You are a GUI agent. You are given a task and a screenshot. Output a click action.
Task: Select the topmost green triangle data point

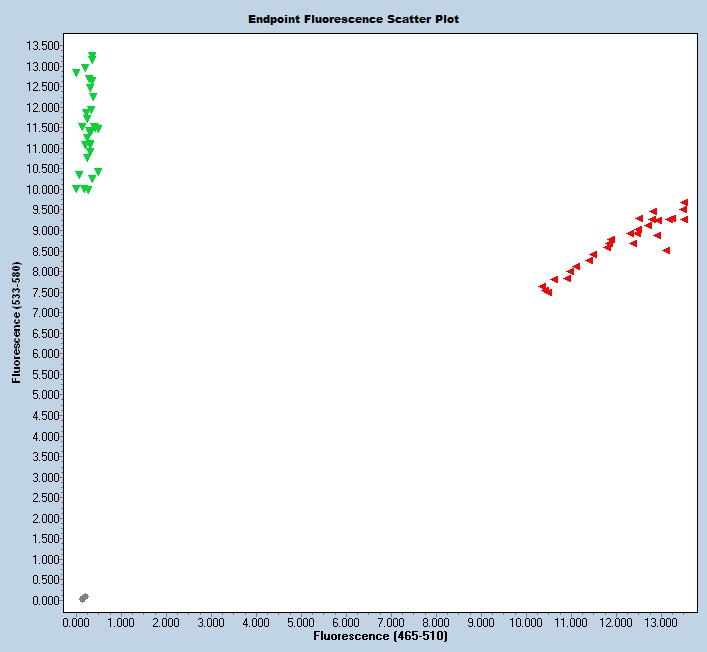point(92,56)
